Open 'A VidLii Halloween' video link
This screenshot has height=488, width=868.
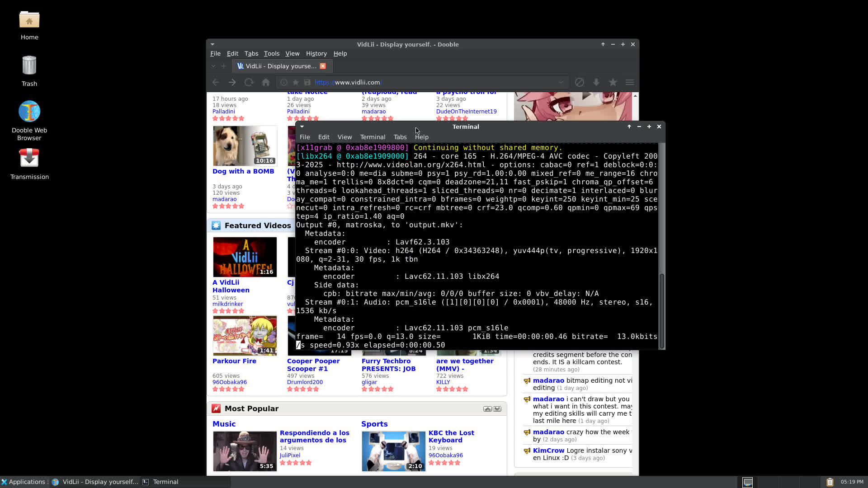tap(231, 286)
